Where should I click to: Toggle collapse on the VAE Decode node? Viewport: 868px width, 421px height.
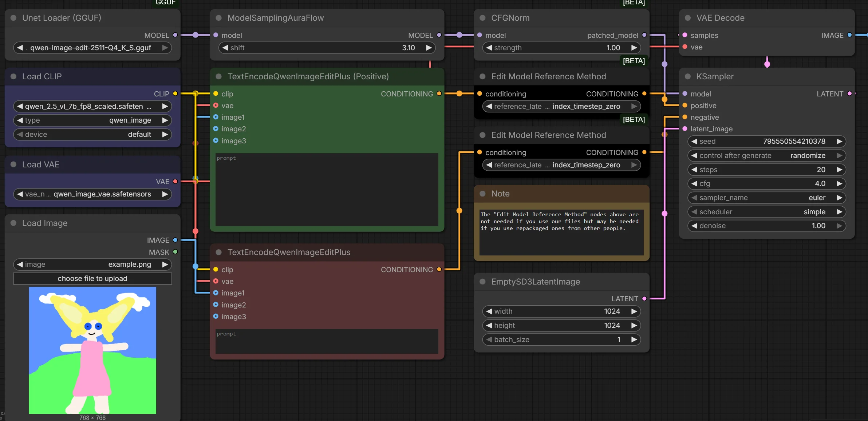(x=687, y=18)
